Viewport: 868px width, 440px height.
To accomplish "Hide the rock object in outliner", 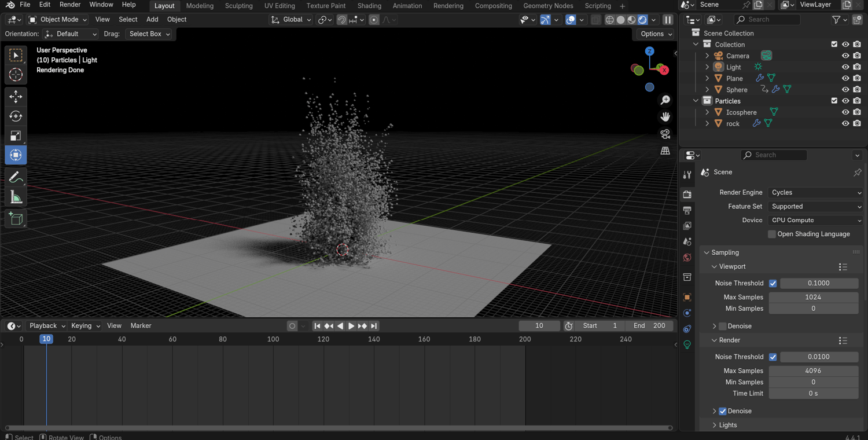I will (x=845, y=123).
